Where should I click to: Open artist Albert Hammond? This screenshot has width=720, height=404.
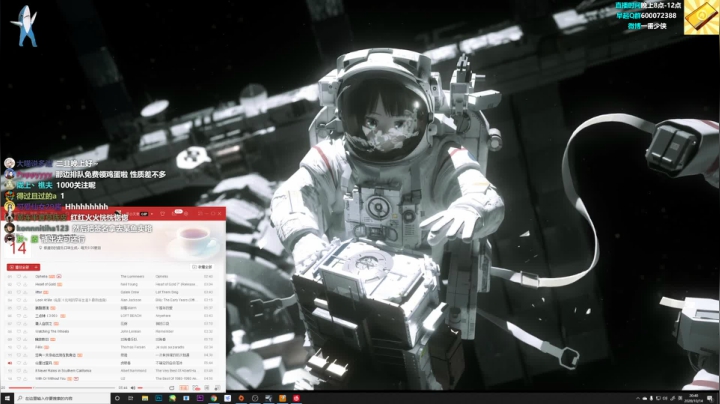click(133, 370)
